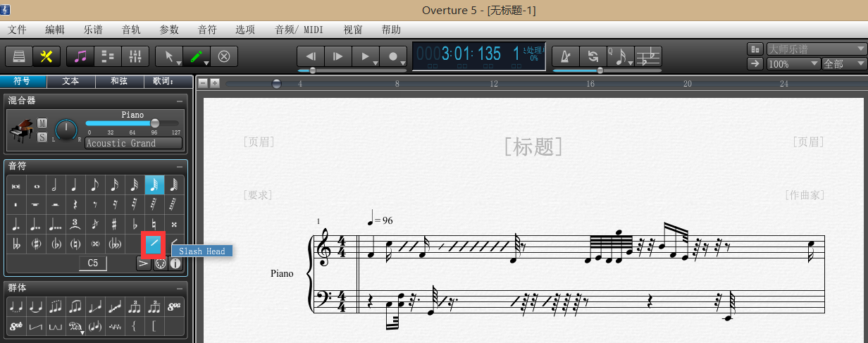Screen dimensions: 868x343
Task: Open the 乐谱 menu
Action: pos(93,30)
